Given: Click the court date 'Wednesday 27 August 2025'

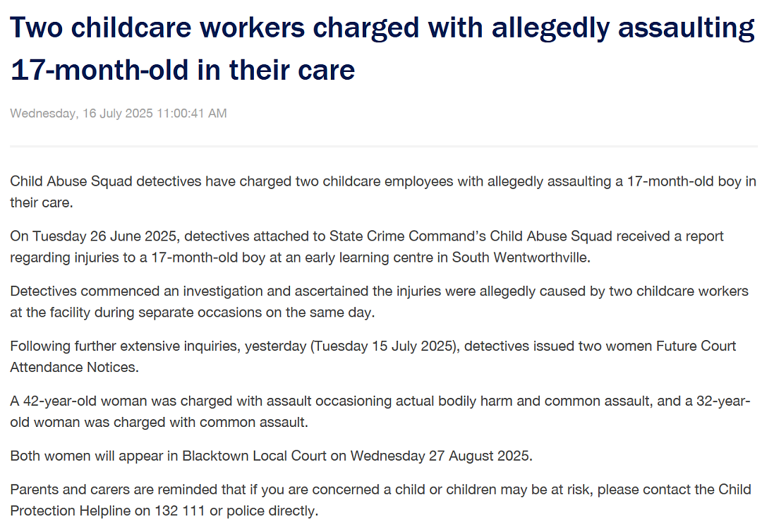Looking at the screenshot, I should [440, 456].
